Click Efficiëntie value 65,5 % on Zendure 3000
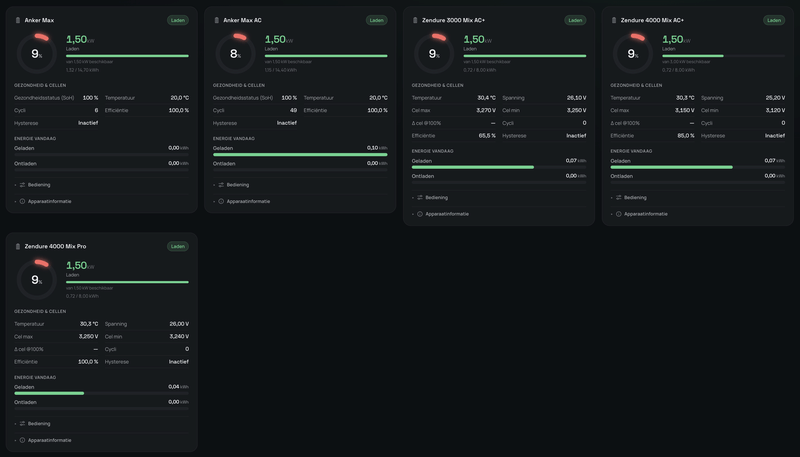Viewport: 800px width, 457px height. 485,136
